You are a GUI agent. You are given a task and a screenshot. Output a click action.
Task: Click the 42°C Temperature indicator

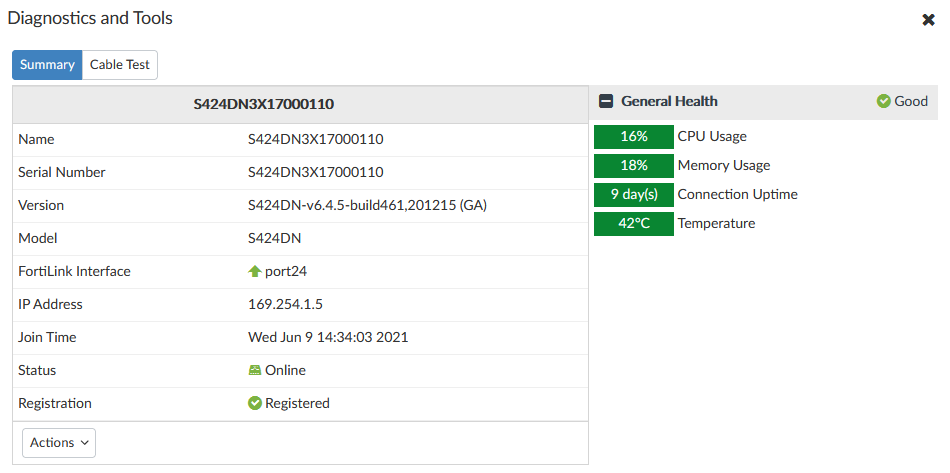634,223
